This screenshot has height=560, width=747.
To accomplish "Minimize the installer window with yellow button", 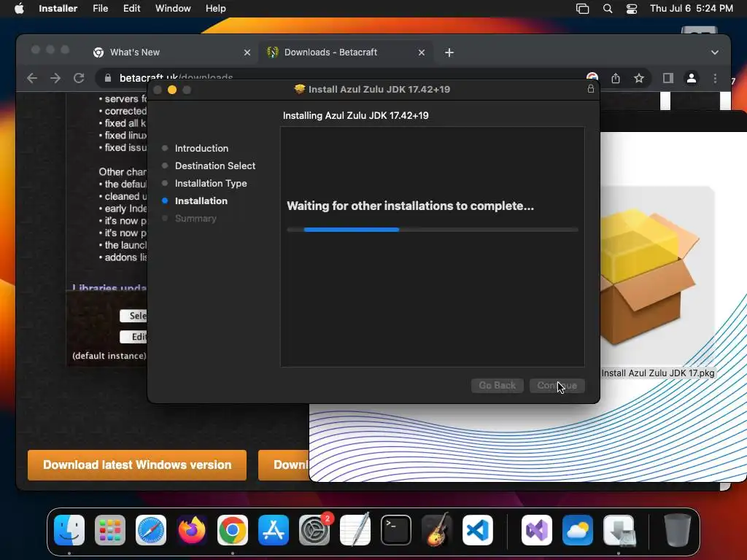I will click(172, 90).
